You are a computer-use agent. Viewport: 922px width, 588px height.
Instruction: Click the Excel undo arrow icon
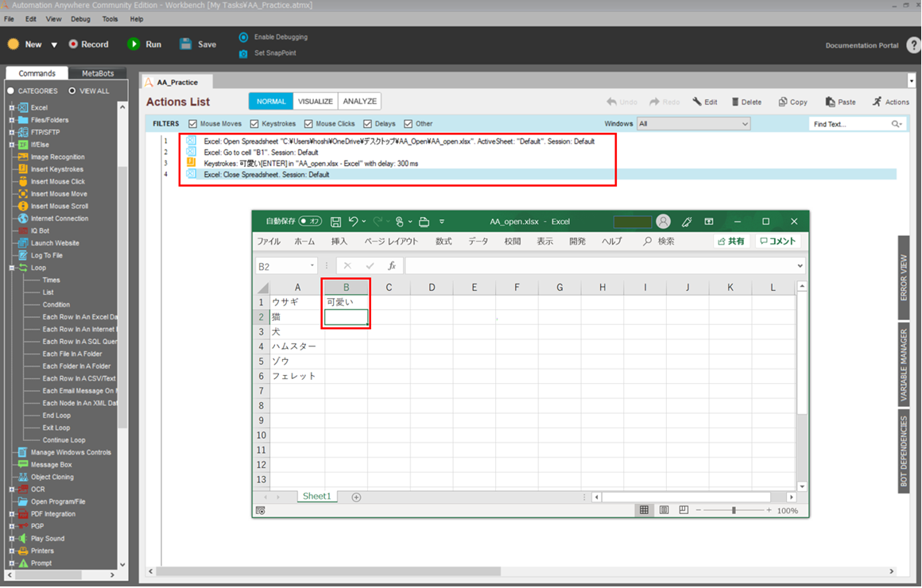353,221
